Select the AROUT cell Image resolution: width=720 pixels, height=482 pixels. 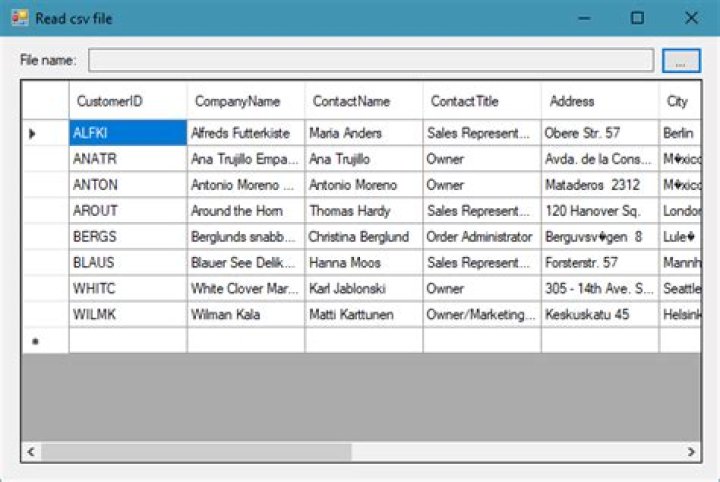click(x=128, y=211)
